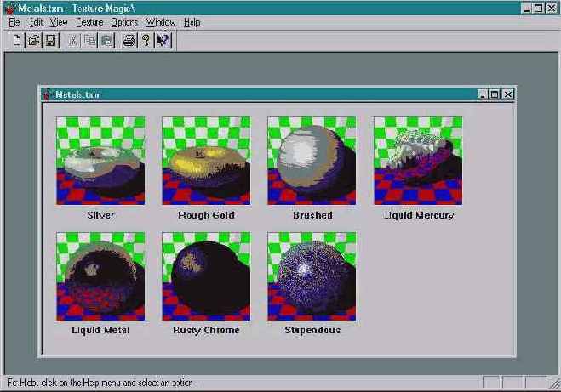Screen dimensions: 561x392
Task: Close the Metals.txm child window
Action: (x=507, y=94)
